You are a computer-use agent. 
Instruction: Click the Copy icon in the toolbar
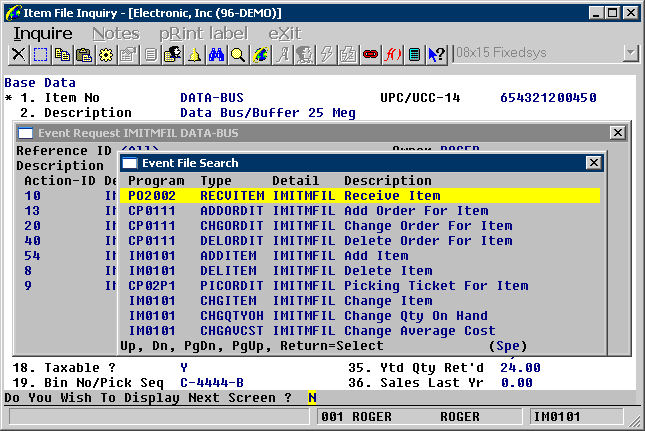(62, 55)
